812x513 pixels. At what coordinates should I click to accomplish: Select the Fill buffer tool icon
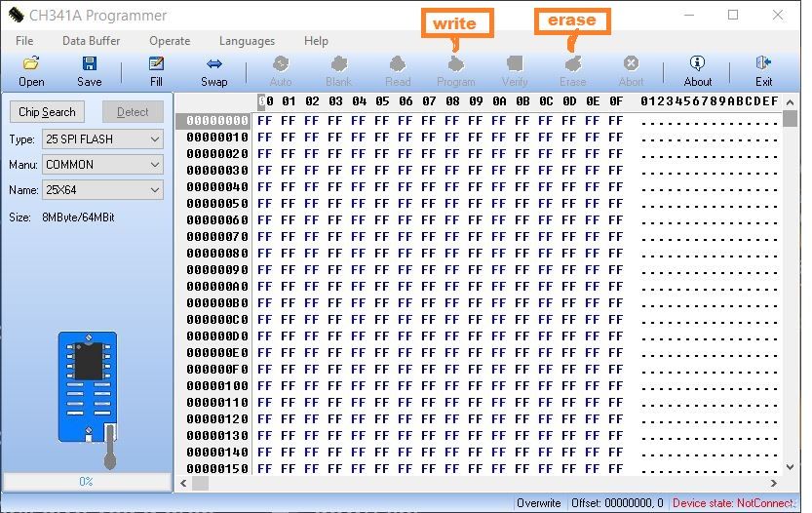click(156, 64)
